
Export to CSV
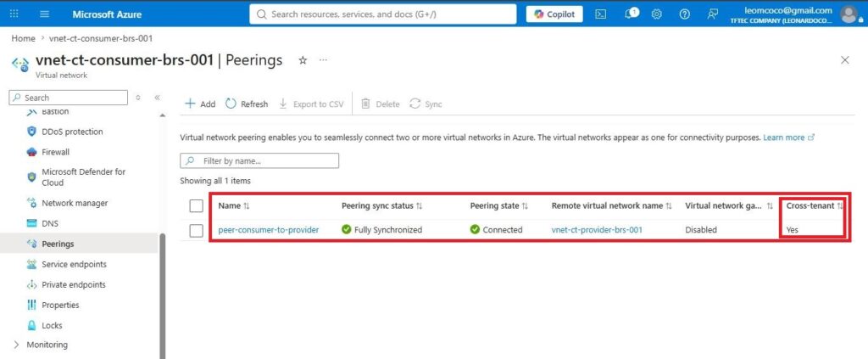click(x=311, y=104)
